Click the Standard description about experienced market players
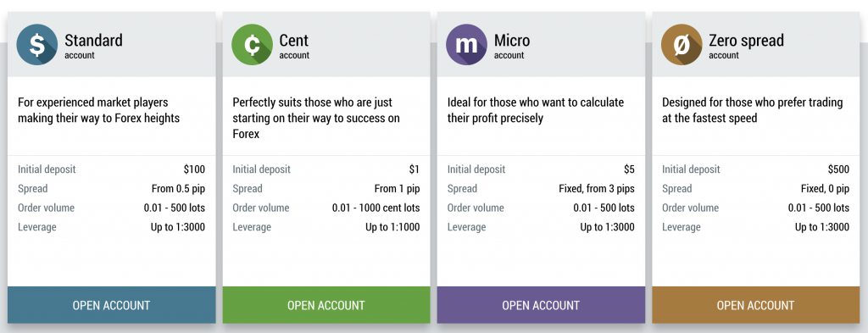This screenshot has height=333, width=868. 98,110
